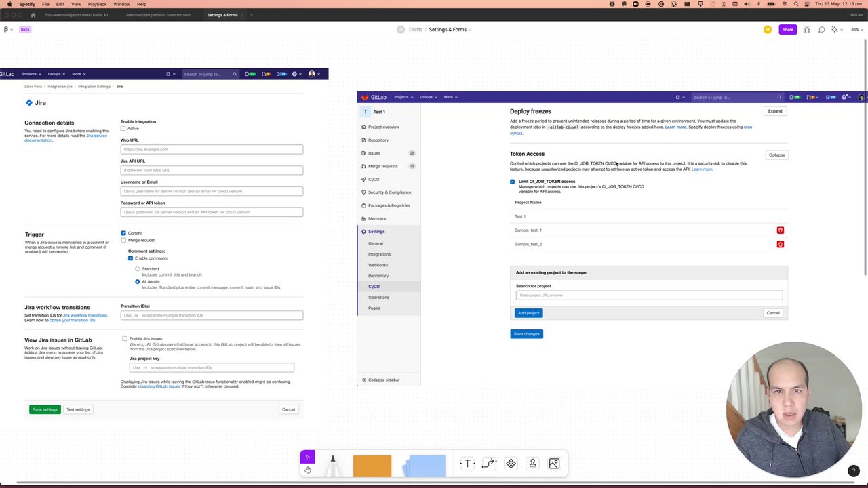Click the Save changes button
The width and height of the screenshot is (868, 488).
click(527, 334)
